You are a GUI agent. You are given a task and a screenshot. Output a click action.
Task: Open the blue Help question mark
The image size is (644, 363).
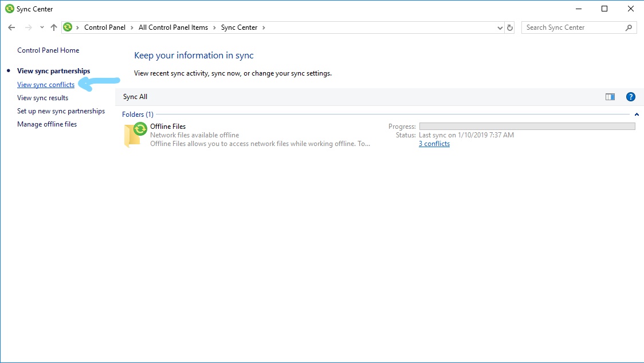[631, 97]
